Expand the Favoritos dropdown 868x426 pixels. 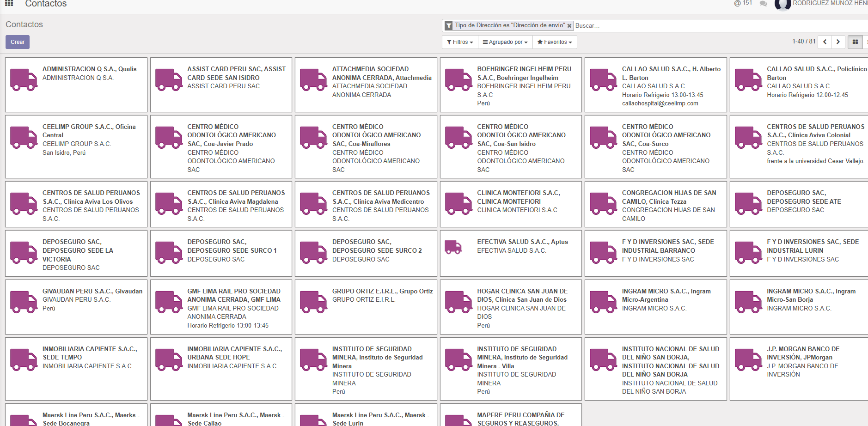click(555, 42)
